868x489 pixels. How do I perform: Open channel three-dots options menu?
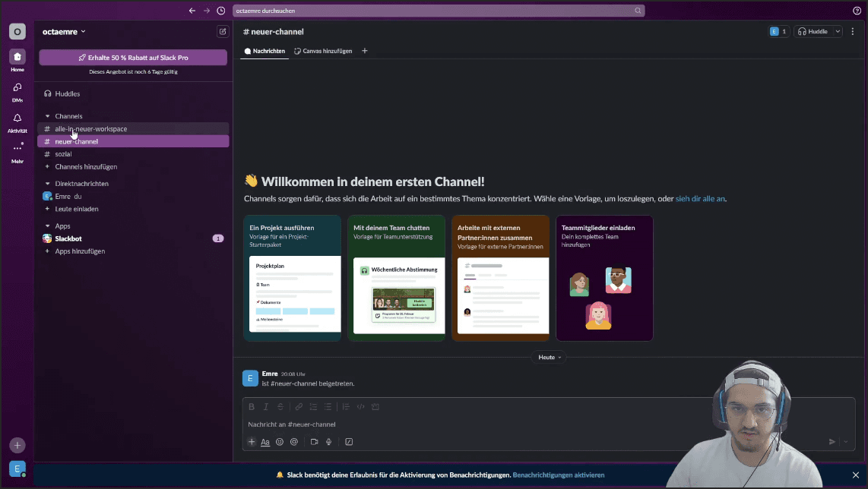[853, 32]
